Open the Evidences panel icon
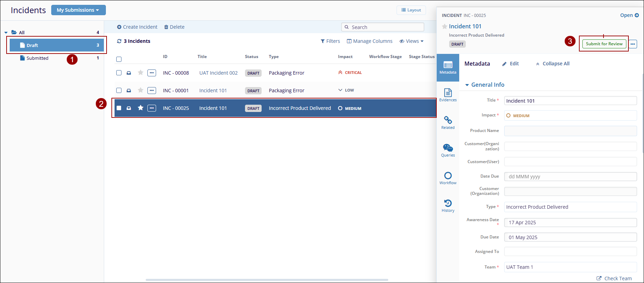 (x=448, y=95)
